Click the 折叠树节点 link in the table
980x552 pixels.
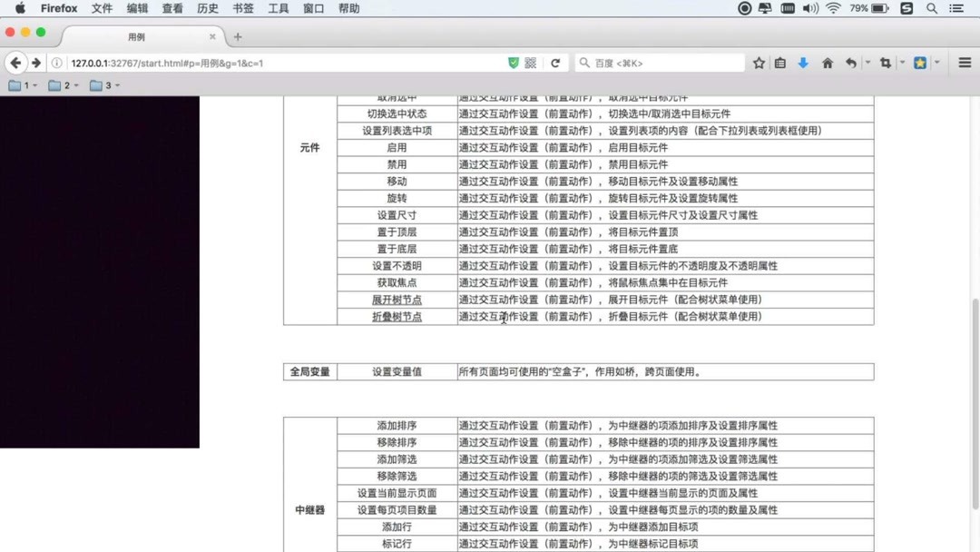coord(397,316)
